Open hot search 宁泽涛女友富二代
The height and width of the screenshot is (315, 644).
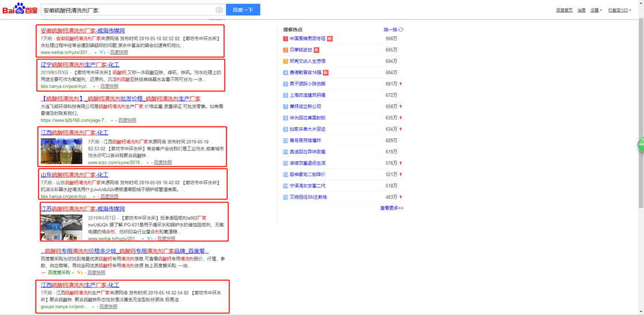click(x=308, y=186)
